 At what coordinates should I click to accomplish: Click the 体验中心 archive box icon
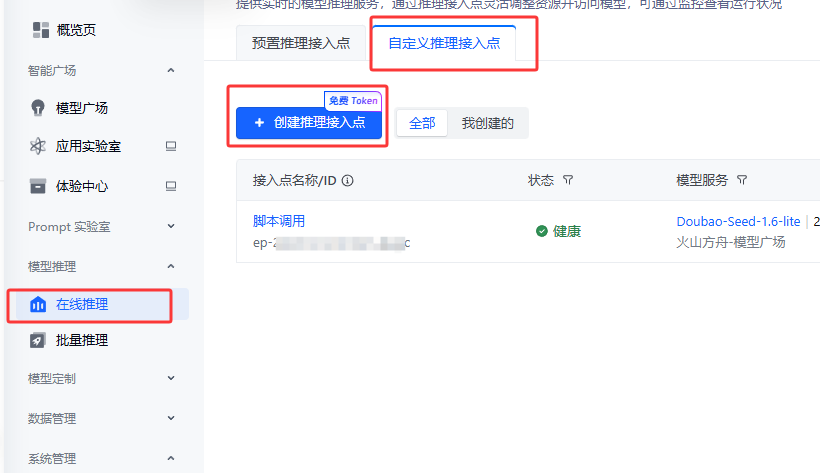pyautogui.click(x=38, y=186)
